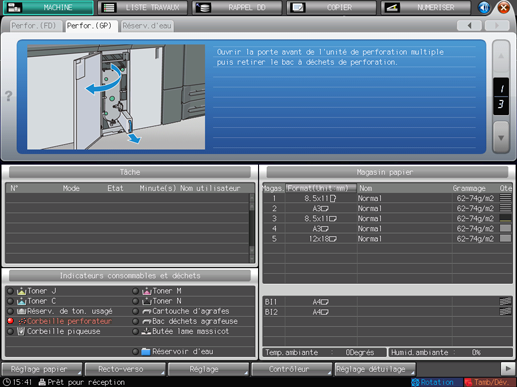The height and width of the screenshot is (387, 517).
Task: Go to previous instruction page arrow up
Action: coord(501,56)
